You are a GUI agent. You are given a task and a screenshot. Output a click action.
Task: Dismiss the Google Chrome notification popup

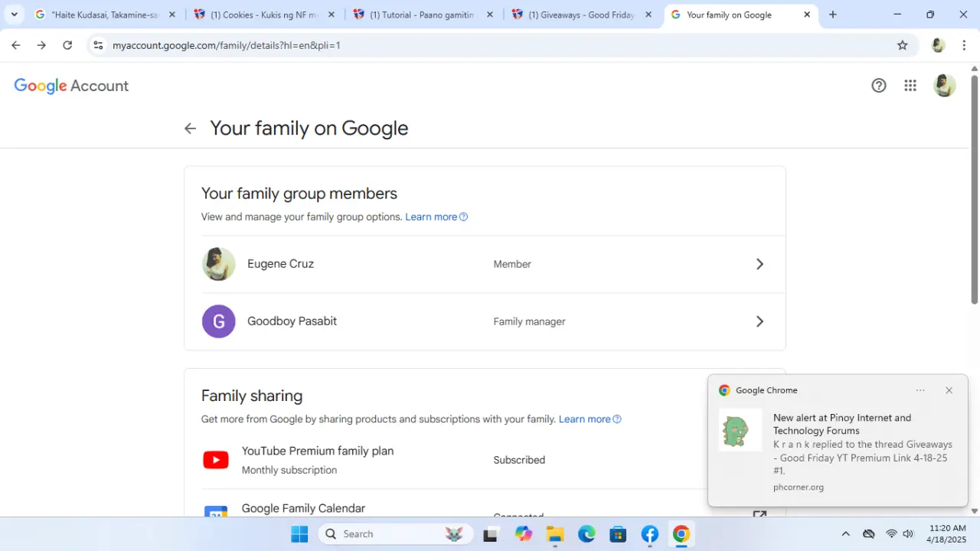[x=949, y=390]
